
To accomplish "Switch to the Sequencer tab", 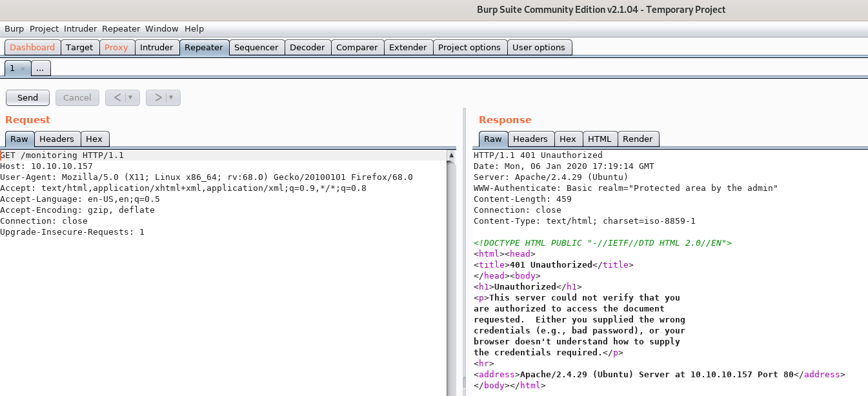I will (256, 47).
